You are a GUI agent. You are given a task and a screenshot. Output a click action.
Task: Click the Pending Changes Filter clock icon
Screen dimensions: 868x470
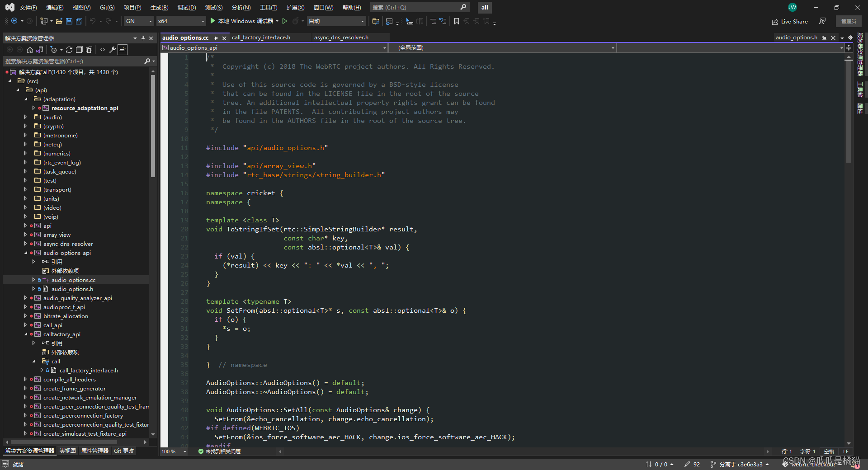(x=53, y=50)
